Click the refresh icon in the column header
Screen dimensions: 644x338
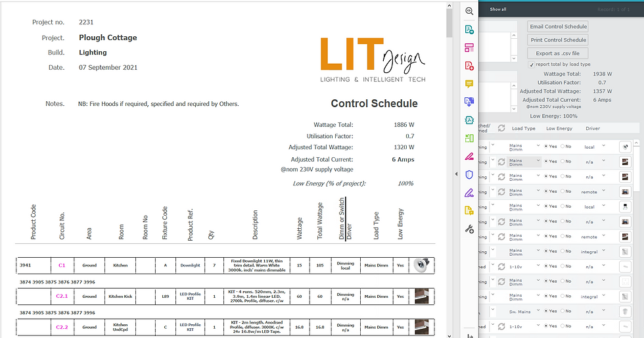501,128
